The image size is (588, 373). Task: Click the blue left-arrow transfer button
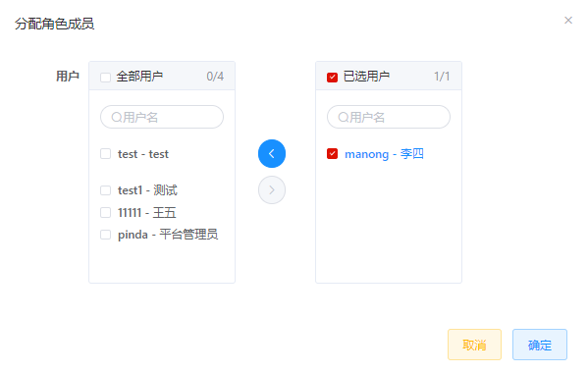(272, 154)
